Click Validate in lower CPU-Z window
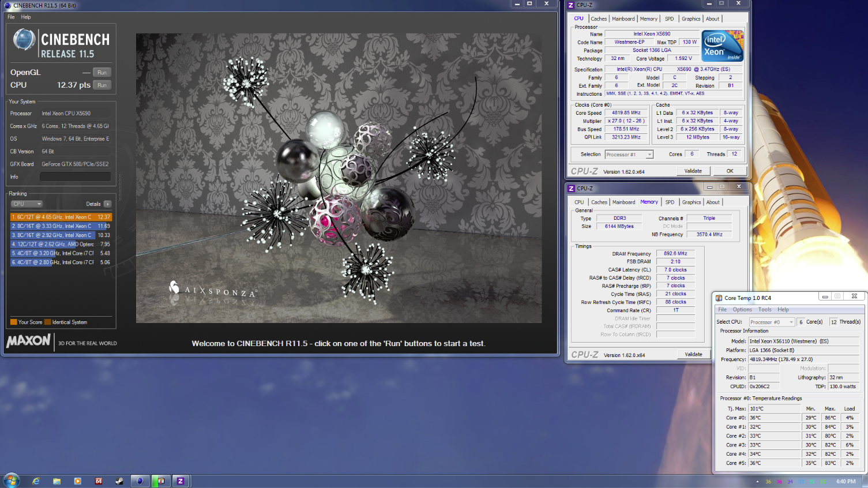 pyautogui.click(x=693, y=354)
